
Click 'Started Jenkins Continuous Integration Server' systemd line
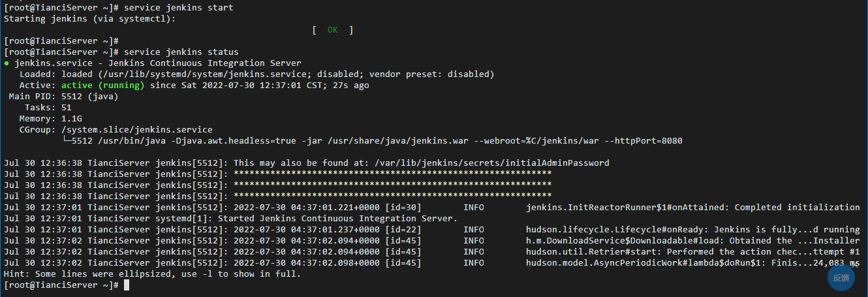point(334,218)
